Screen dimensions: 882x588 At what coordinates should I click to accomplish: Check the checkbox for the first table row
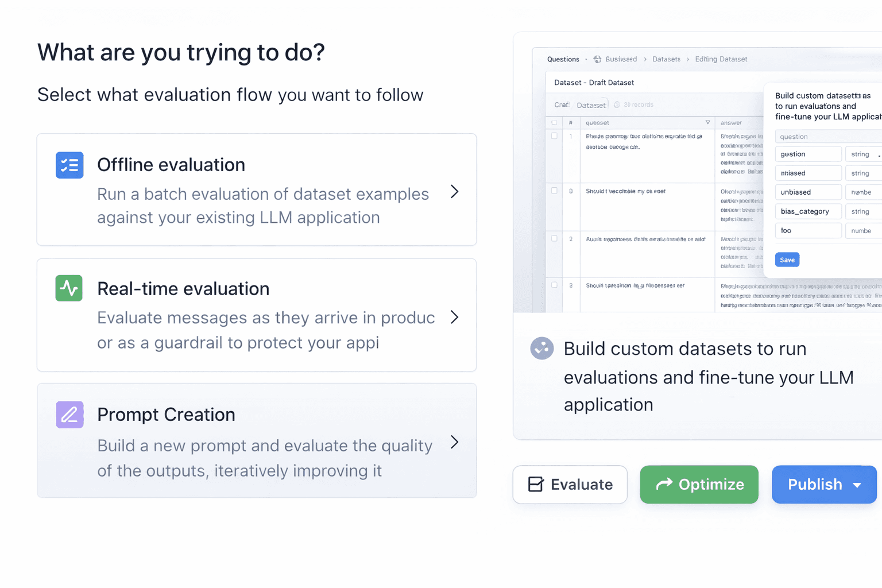554,136
